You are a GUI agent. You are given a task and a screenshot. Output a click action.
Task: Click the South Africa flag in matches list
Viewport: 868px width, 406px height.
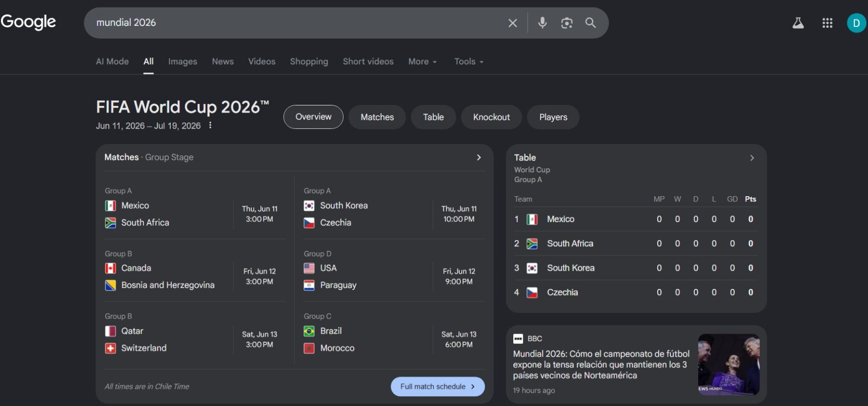[x=110, y=223]
